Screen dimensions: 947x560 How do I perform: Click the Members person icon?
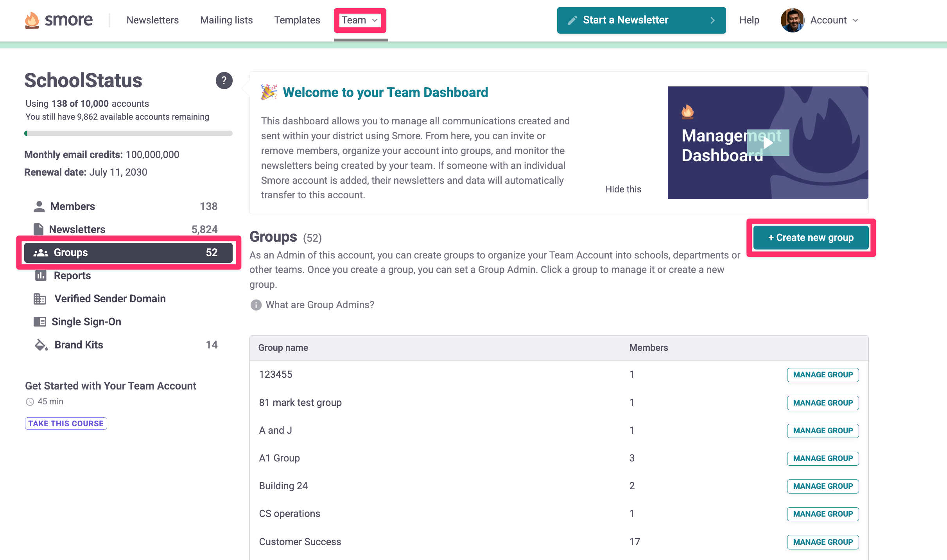(x=39, y=206)
